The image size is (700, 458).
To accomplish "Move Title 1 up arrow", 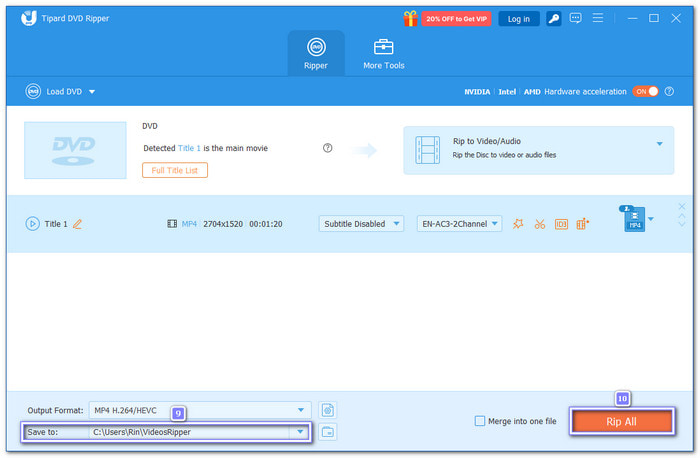I will pos(682,216).
